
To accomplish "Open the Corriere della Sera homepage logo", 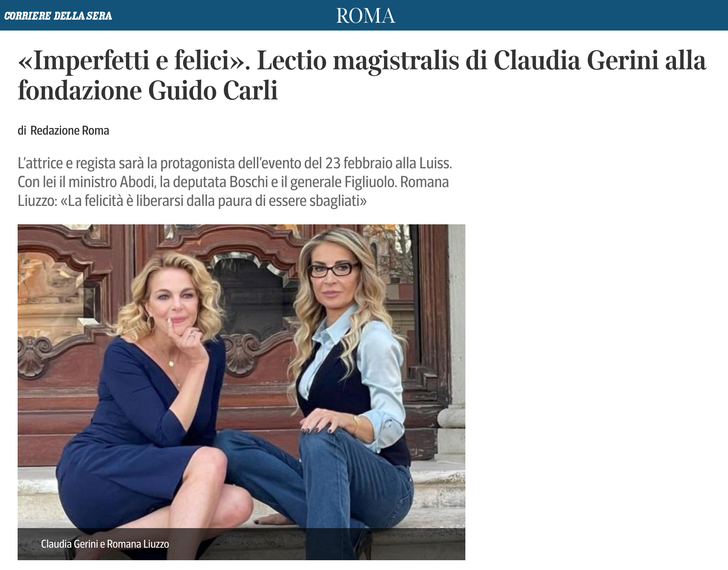I will click(58, 16).
